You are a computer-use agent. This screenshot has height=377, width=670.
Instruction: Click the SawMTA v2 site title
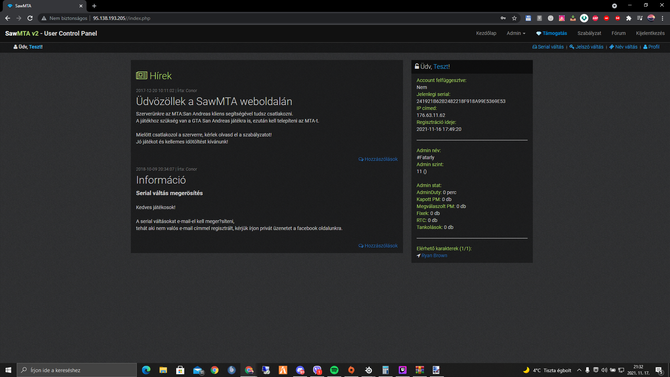coord(51,33)
